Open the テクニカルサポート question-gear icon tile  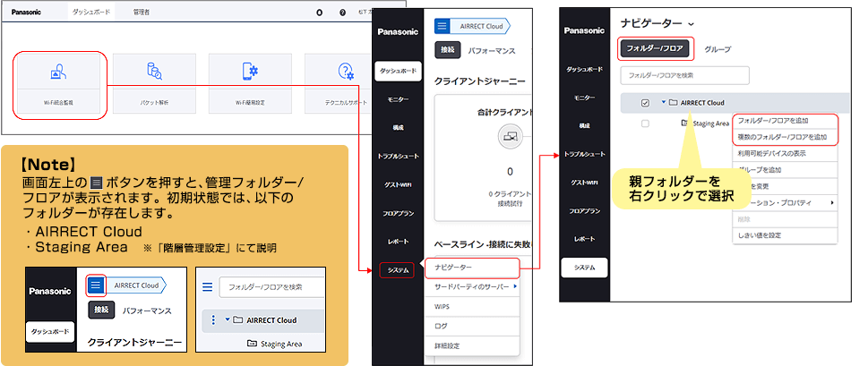pos(346,72)
